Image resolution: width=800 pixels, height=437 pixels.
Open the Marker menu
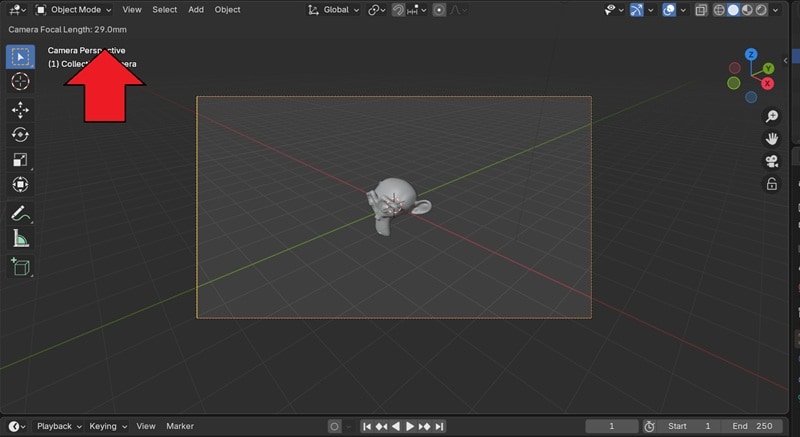pyautogui.click(x=180, y=426)
